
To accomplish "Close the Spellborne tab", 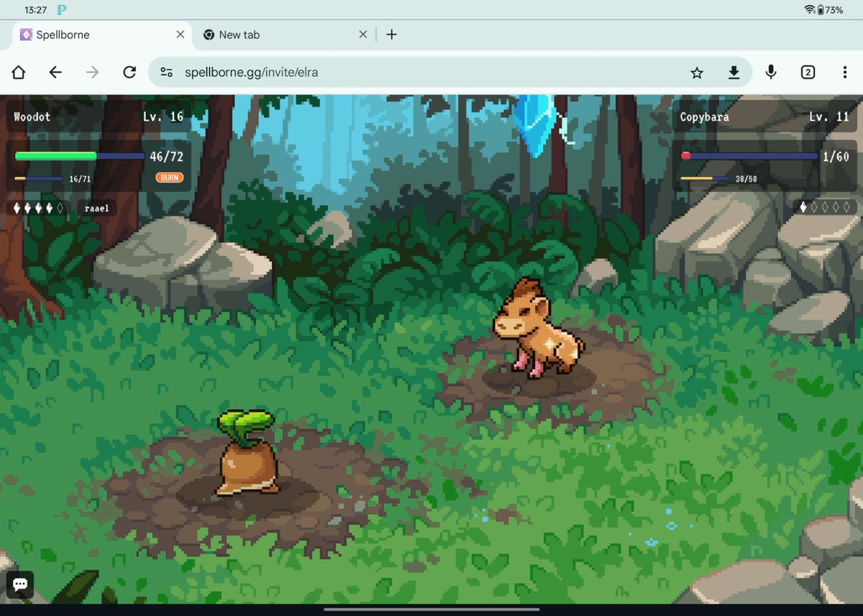I will pos(181,35).
